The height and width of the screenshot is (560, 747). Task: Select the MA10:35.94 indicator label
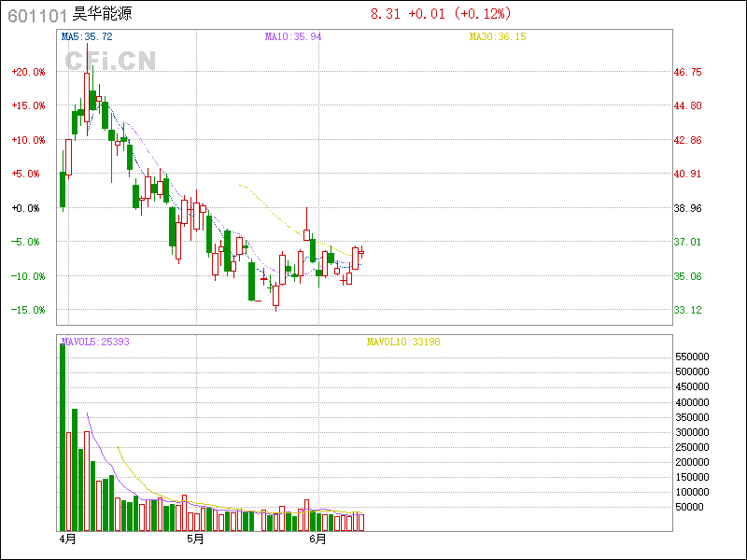click(x=293, y=36)
